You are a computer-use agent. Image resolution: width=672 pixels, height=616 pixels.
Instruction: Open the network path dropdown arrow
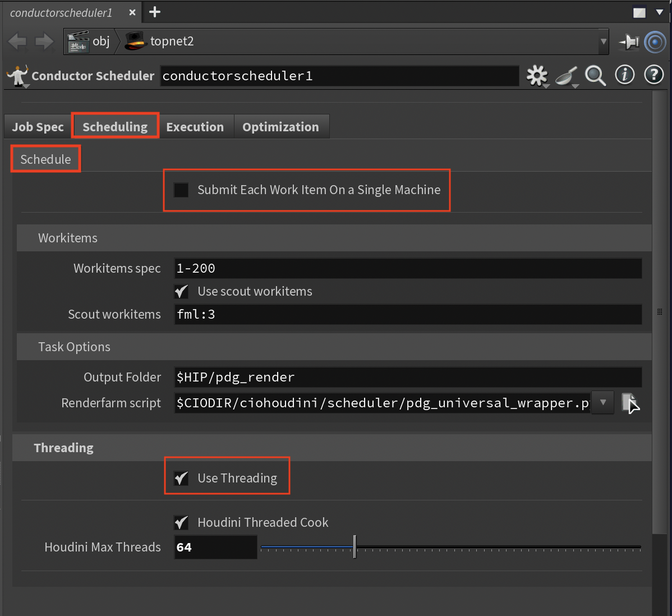(604, 42)
